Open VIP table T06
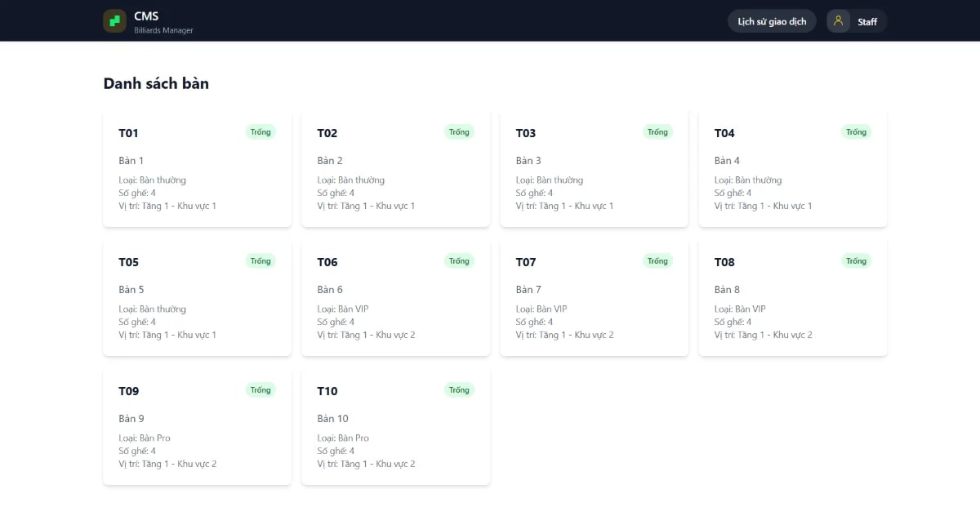 [x=395, y=296]
